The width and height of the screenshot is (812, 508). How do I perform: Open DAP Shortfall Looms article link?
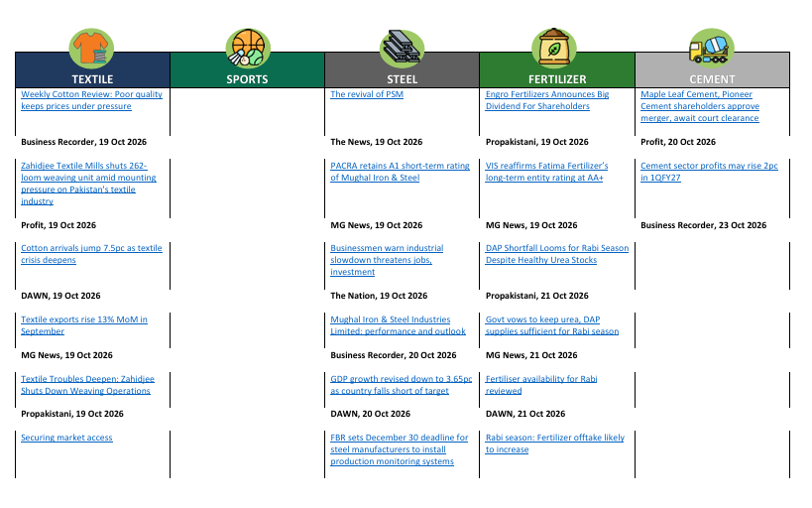click(556, 254)
